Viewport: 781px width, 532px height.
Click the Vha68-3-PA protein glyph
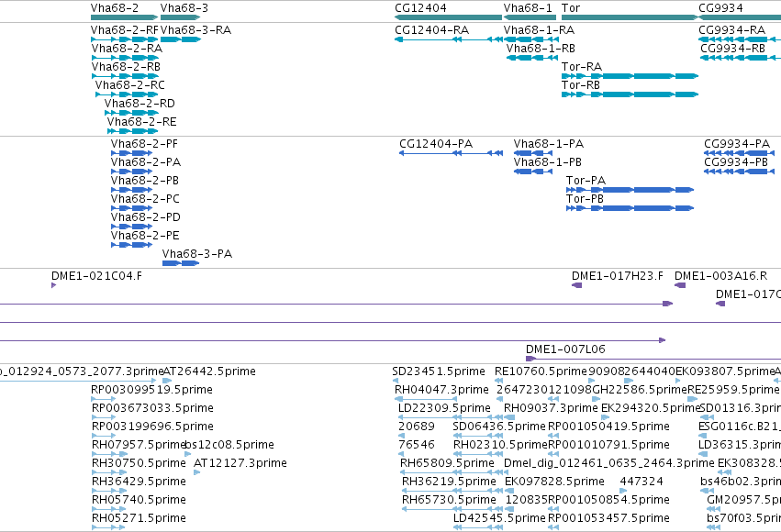[180, 263]
